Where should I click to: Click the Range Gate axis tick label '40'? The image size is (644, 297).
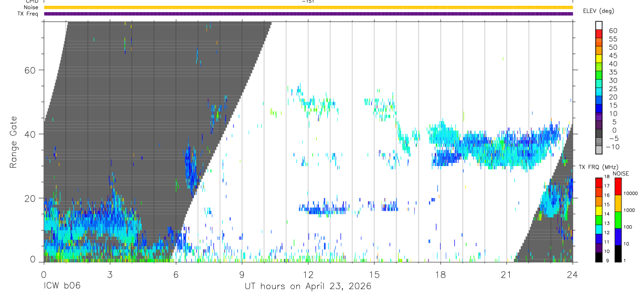[x=31, y=134]
